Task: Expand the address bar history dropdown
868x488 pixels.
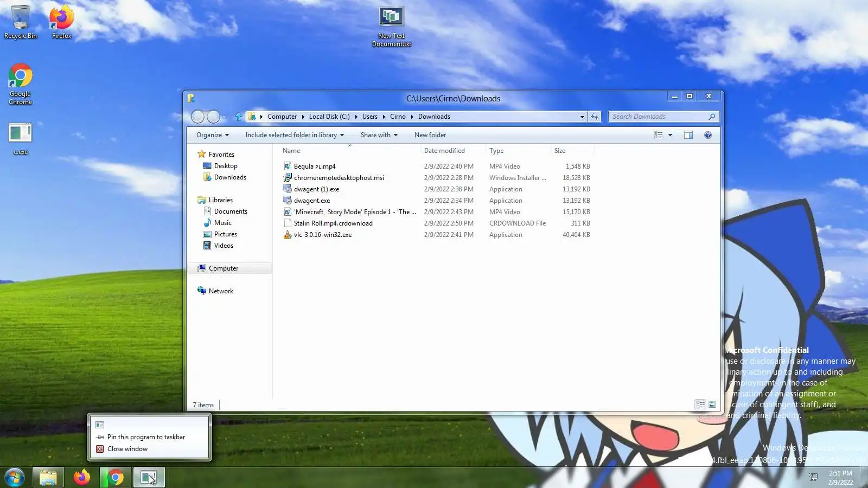Action: pos(582,117)
